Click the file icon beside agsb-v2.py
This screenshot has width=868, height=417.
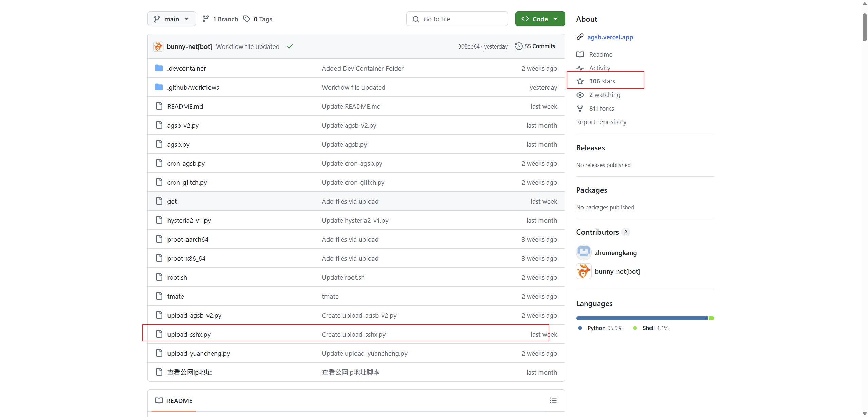tap(159, 125)
